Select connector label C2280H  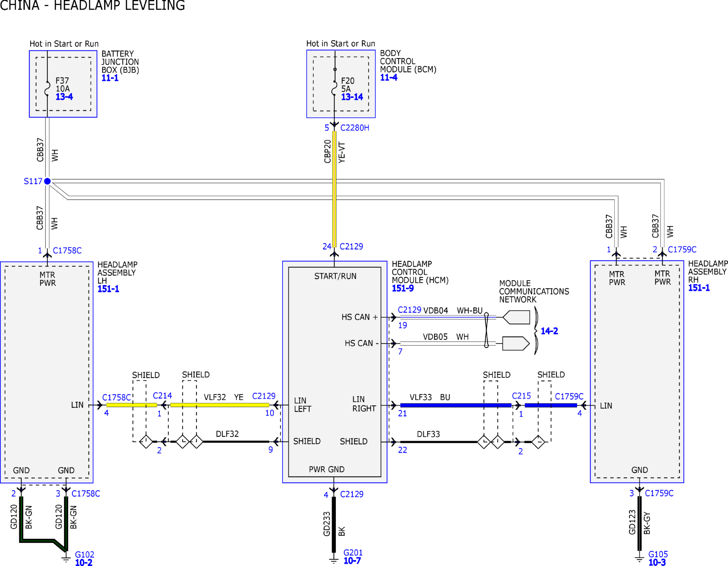355,128
